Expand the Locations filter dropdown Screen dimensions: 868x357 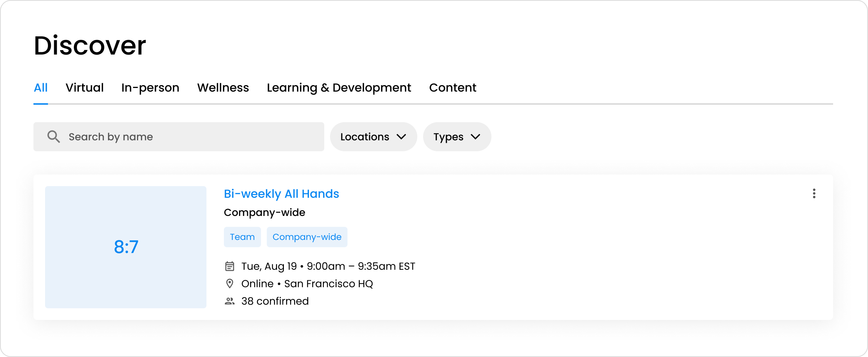point(373,137)
